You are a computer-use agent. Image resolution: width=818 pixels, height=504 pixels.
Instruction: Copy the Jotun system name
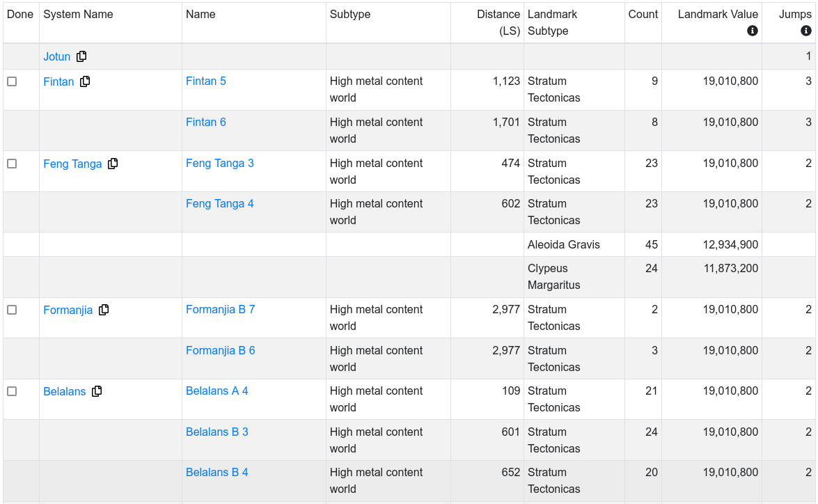(x=81, y=56)
